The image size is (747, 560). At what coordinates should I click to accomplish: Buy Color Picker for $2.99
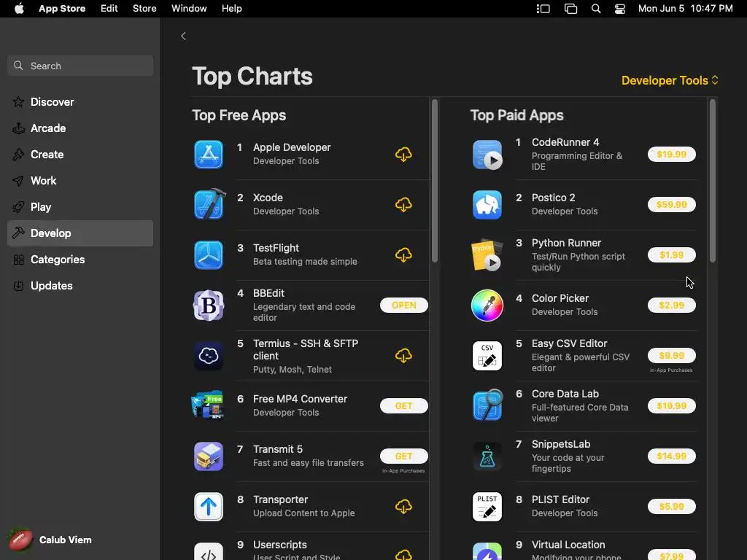point(672,306)
